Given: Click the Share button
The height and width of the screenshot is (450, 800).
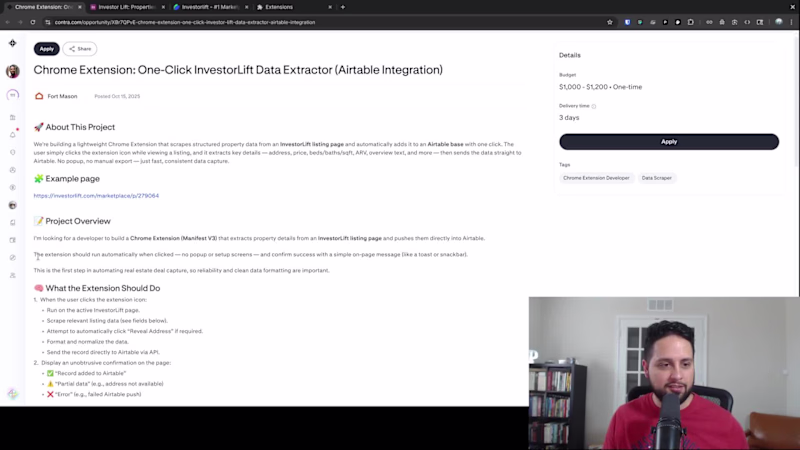Looking at the screenshot, I should [x=80, y=49].
